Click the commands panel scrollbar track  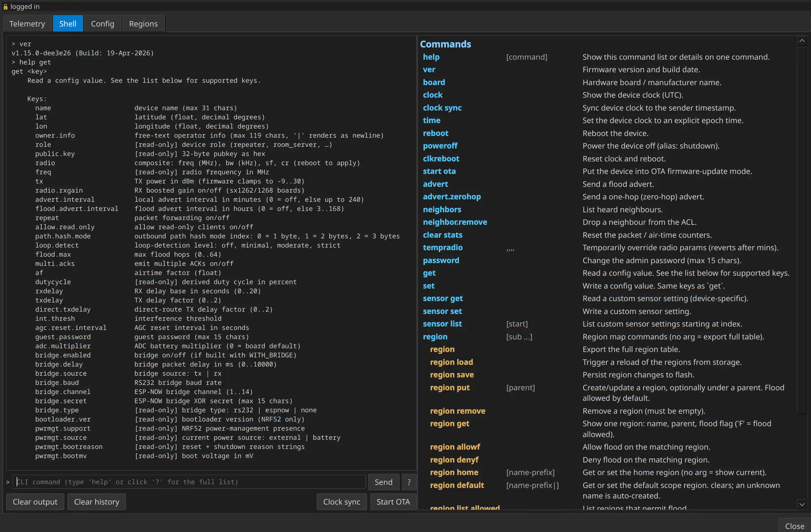click(x=802, y=457)
